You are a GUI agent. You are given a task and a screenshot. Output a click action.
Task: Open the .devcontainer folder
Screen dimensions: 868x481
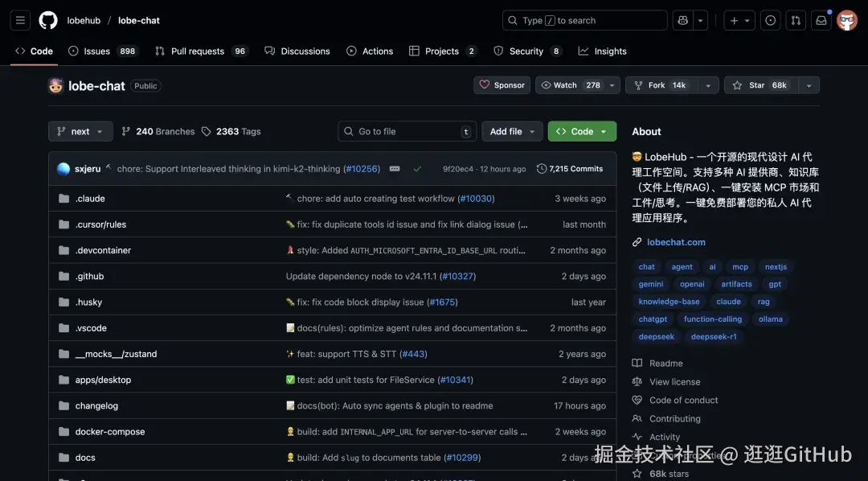pyautogui.click(x=103, y=250)
